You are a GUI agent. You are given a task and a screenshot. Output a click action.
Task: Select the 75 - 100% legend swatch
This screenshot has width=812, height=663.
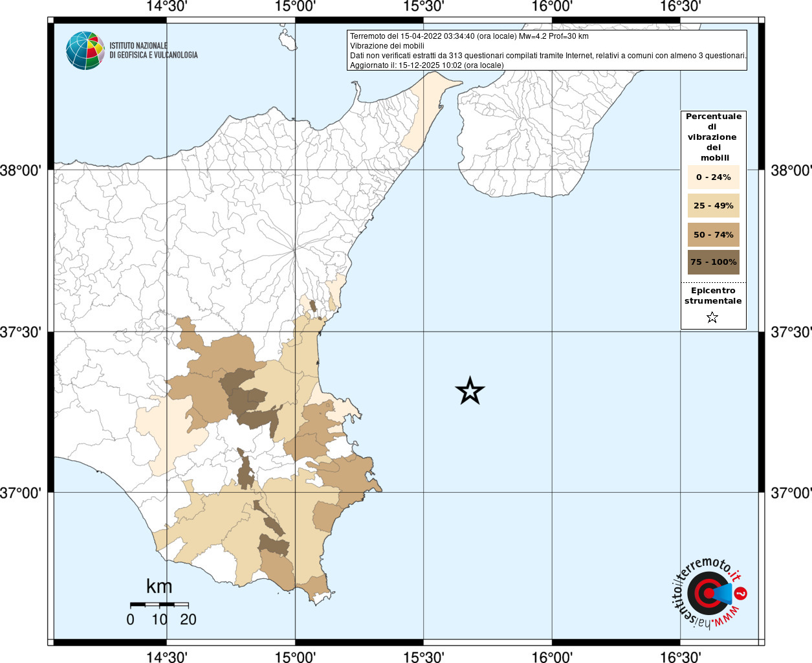[x=713, y=262]
